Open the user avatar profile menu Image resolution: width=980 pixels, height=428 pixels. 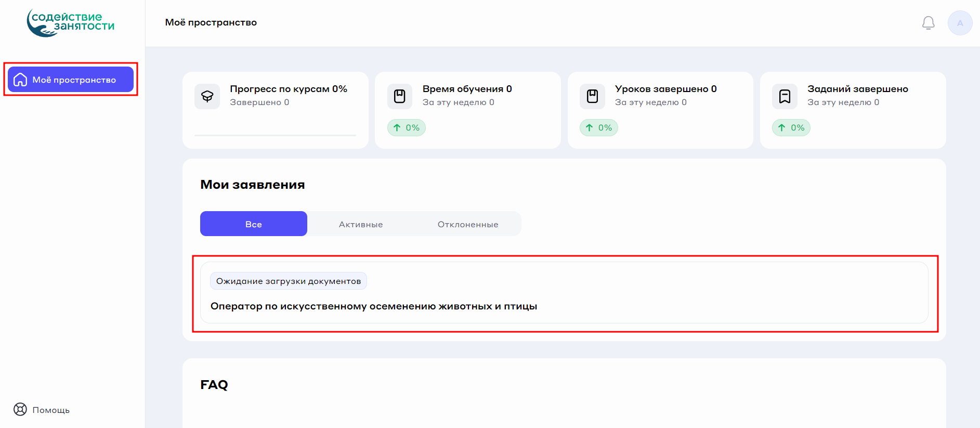960,23
